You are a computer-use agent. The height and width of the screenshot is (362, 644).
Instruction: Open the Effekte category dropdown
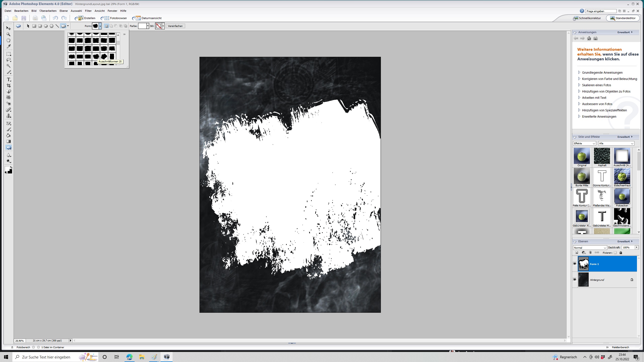[584, 143]
